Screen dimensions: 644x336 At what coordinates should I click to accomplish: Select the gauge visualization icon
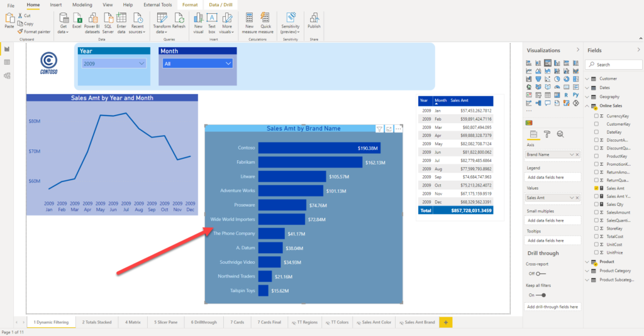[x=557, y=87]
